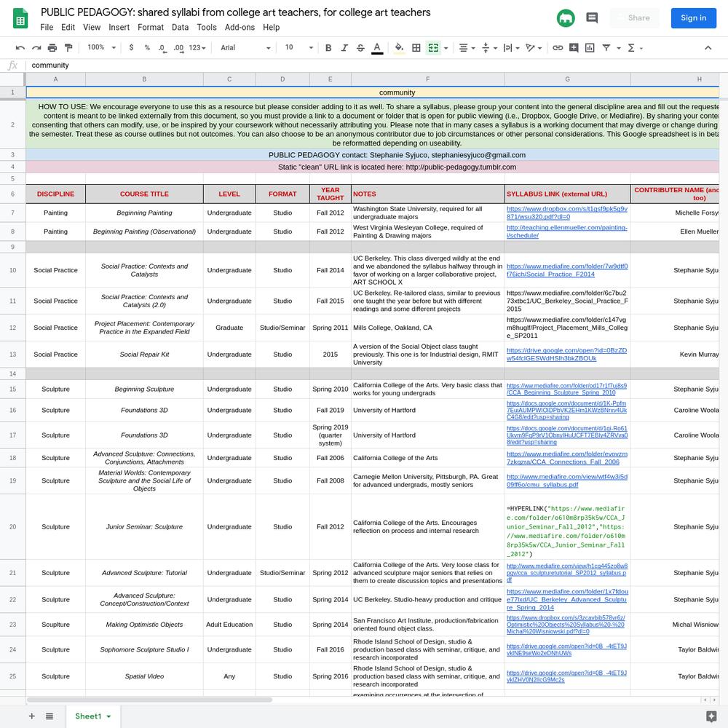
Task: Open the View menu
Action: 92,28
